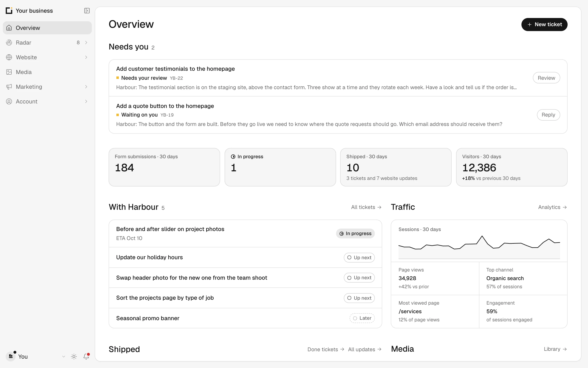Expand the Marketing section chevron

tap(86, 87)
